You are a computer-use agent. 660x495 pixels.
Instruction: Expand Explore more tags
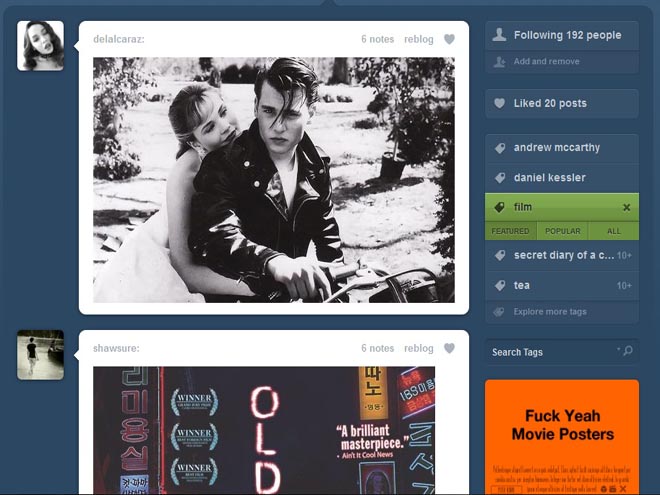coord(550,312)
